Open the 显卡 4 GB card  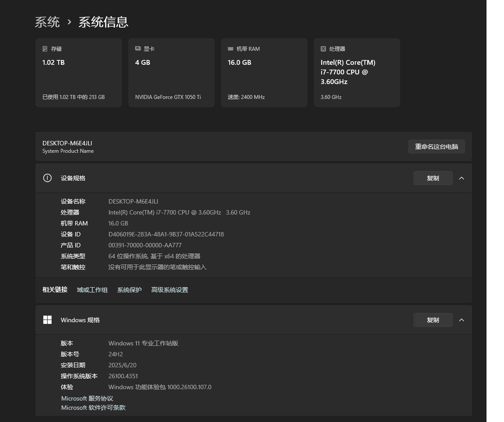click(x=171, y=73)
